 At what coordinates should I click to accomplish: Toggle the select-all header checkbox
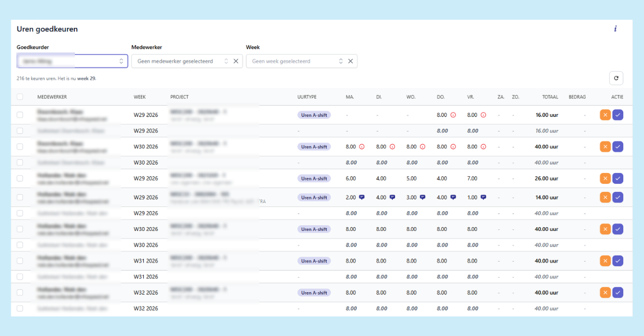(x=20, y=97)
